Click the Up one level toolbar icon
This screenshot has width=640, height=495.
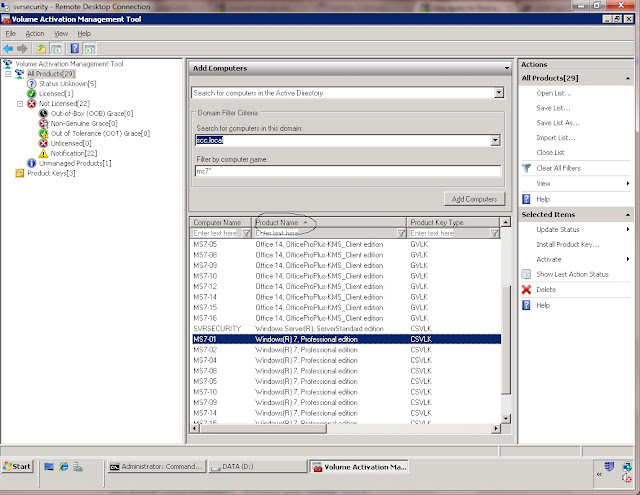[41, 49]
